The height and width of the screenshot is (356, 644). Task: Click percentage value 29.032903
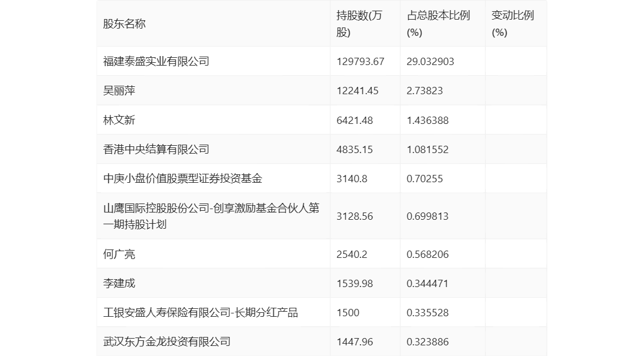tap(430, 62)
